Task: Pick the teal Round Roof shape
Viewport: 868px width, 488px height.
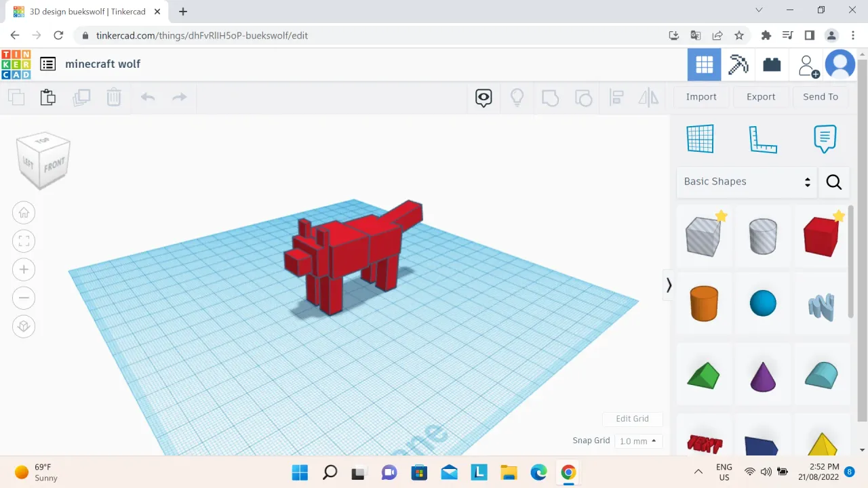Action: (822, 375)
